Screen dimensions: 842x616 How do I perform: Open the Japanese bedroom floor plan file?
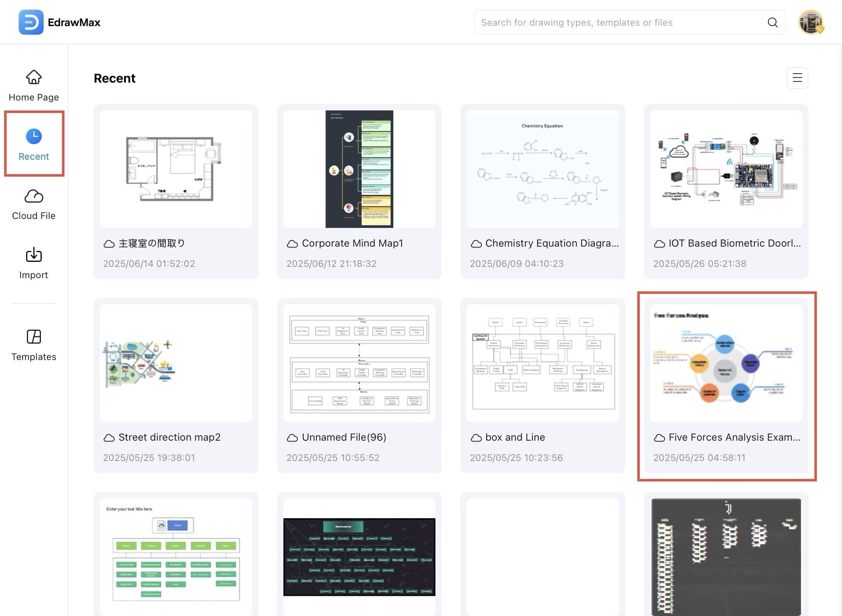pyautogui.click(x=176, y=169)
